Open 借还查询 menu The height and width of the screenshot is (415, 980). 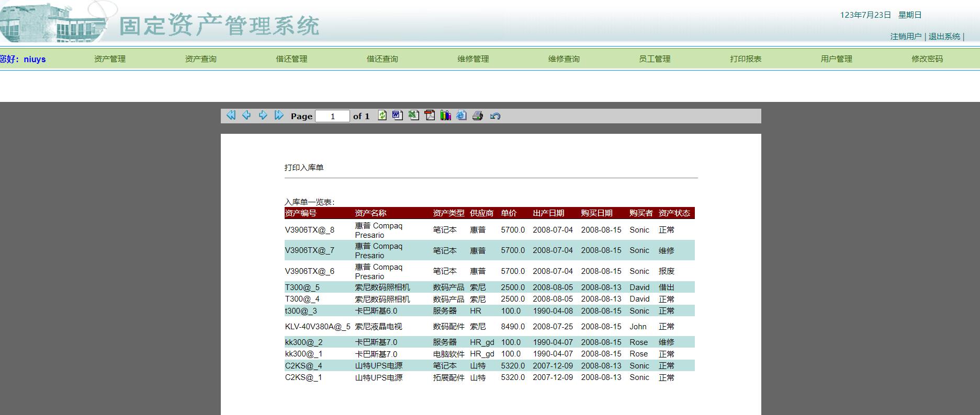[x=382, y=59]
